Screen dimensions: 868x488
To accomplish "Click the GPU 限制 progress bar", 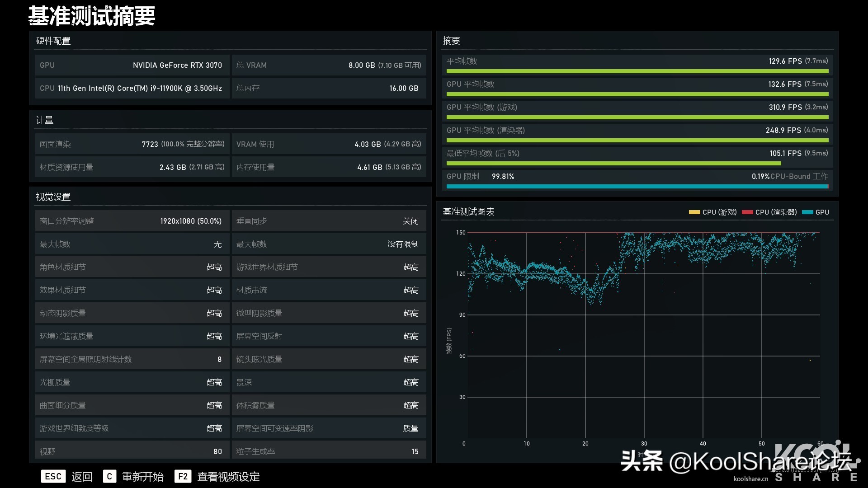I will point(637,186).
